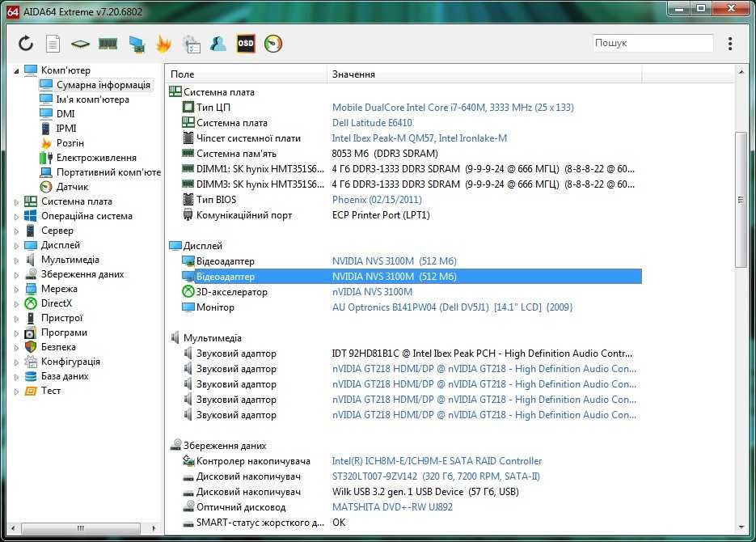This screenshot has height=542, width=756.
Task: Click the highlighted Відеоадаптер row
Action: [411, 277]
